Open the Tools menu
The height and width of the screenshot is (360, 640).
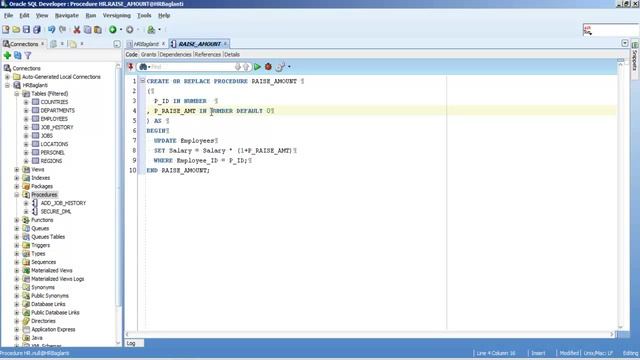[144, 16]
